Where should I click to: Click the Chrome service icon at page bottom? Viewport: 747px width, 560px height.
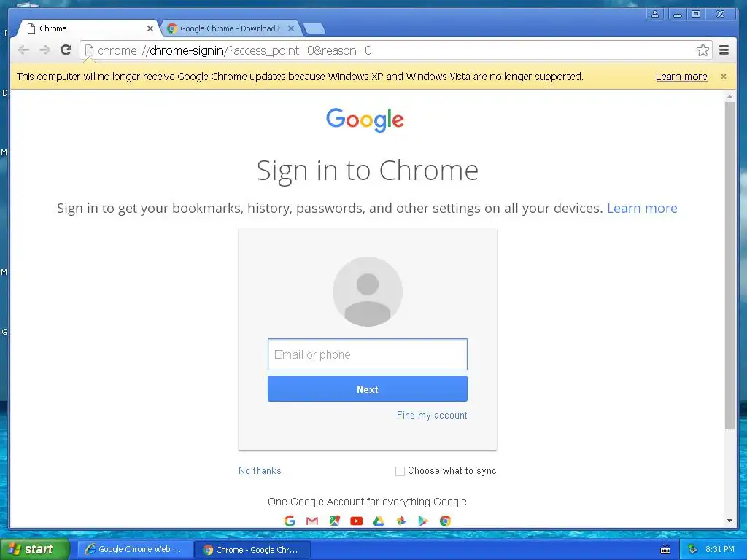(446, 521)
